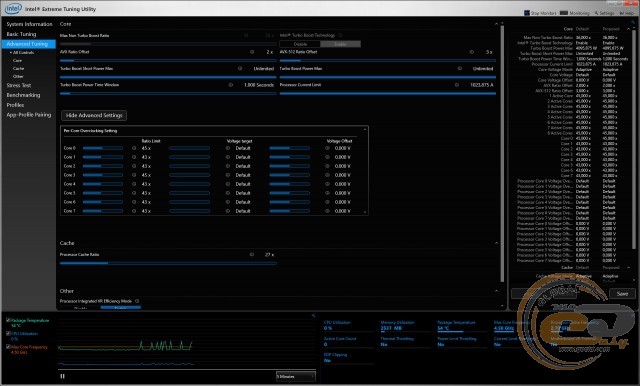Click info icon for Intel Turbo Boost Technology
The height and width of the screenshot is (386, 640).
point(340,35)
